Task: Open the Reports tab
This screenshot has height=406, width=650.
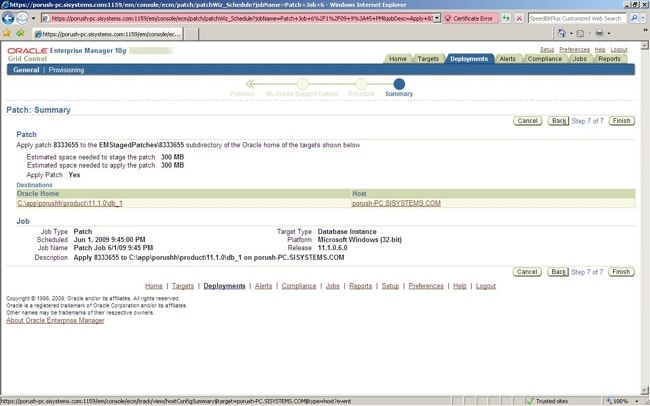Action: coord(609,59)
